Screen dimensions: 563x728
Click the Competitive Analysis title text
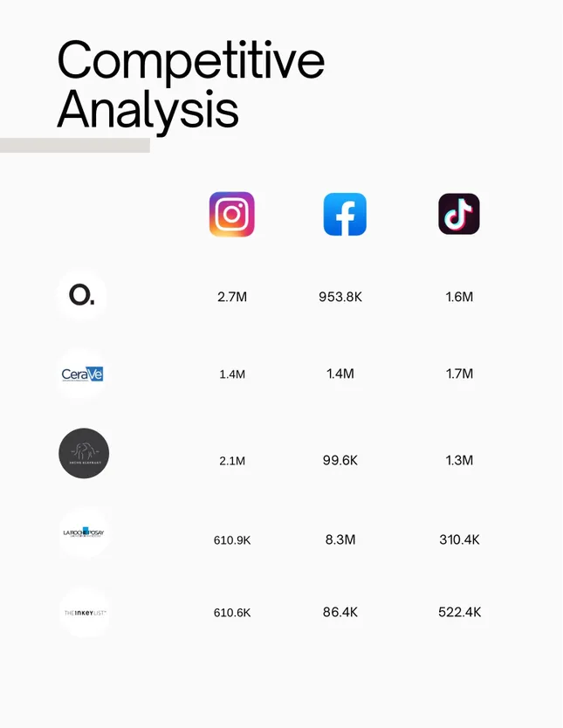pyautogui.click(x=190, y=85)
